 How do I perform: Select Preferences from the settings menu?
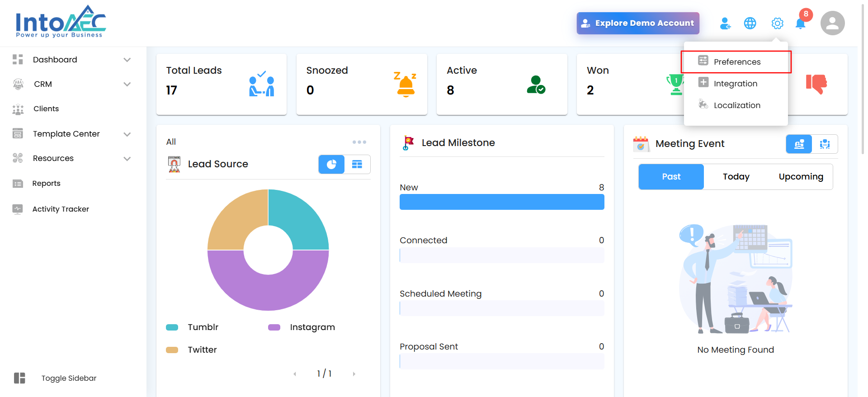736,62
